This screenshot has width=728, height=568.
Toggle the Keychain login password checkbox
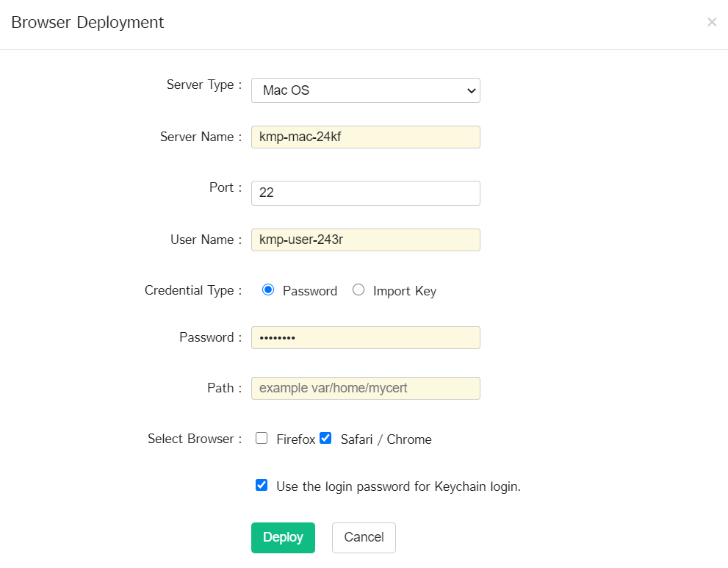(262, 485)
